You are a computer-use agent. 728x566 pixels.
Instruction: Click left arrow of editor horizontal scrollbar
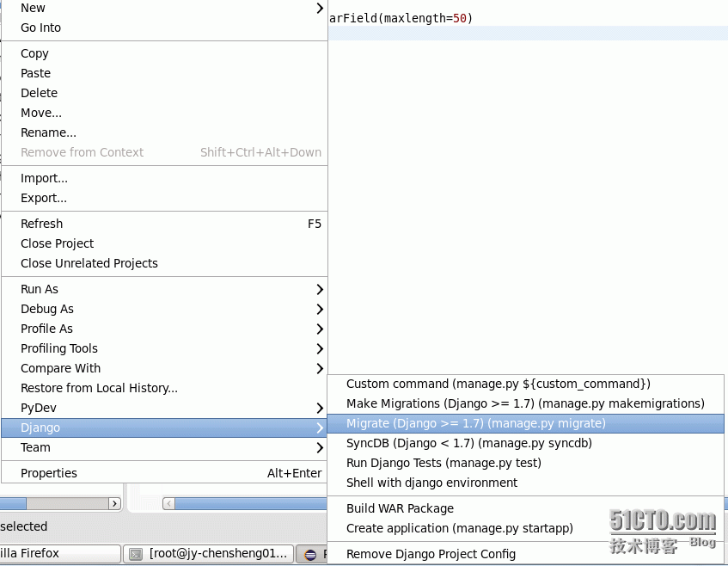pos(169,503)
